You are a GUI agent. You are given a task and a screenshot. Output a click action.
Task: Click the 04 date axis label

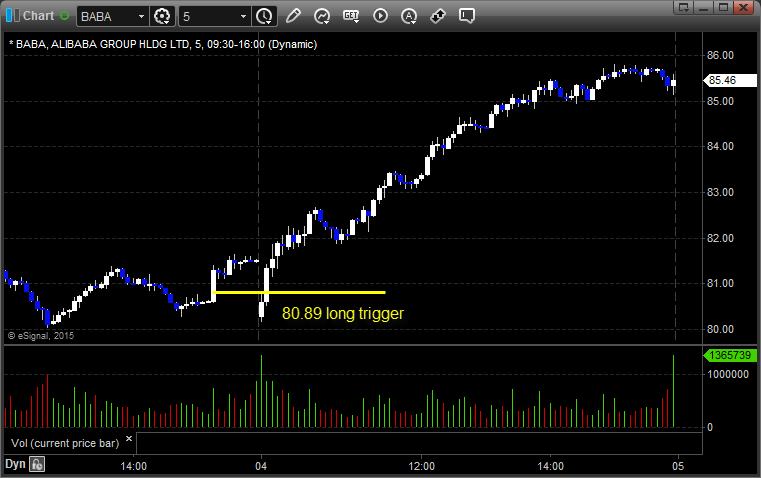coord(261,466)
